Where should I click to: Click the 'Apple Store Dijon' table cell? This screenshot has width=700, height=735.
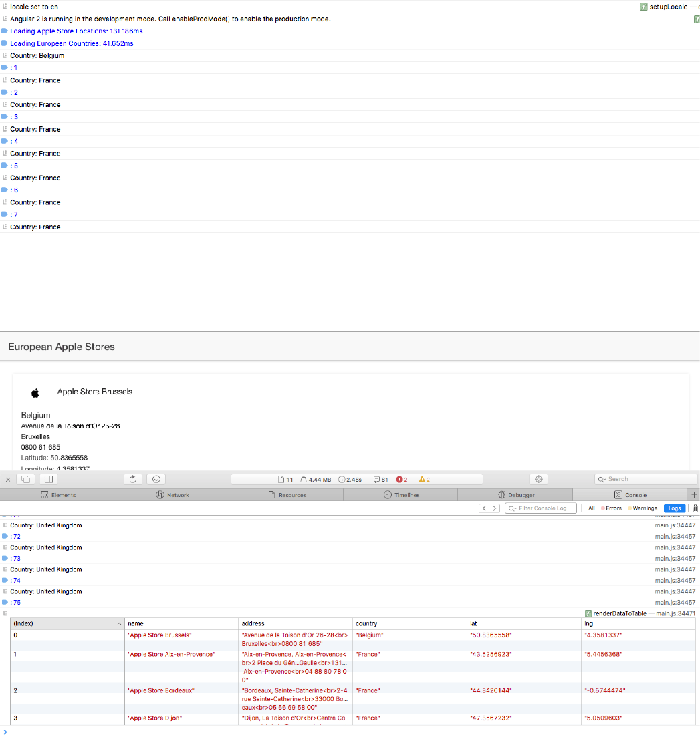click(155, 718)
